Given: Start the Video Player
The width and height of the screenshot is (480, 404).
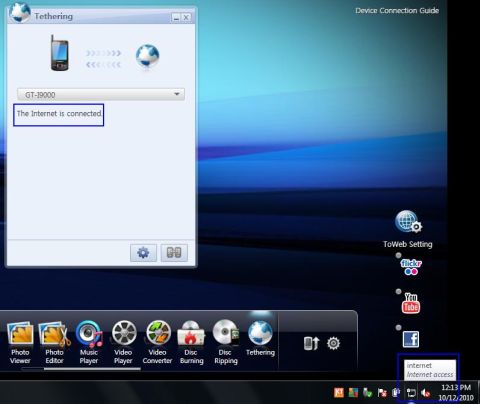Looking at the screenshot, I should 123,343.
